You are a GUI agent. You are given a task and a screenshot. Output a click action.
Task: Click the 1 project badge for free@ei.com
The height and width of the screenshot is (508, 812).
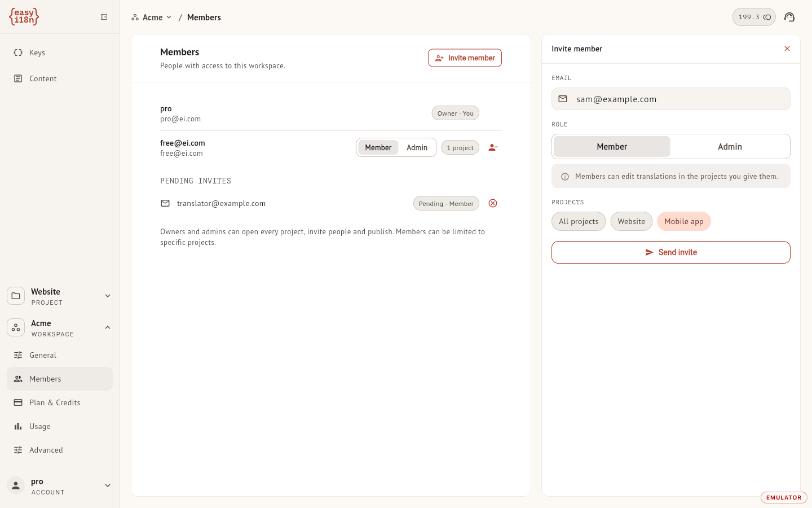[460, 147]
